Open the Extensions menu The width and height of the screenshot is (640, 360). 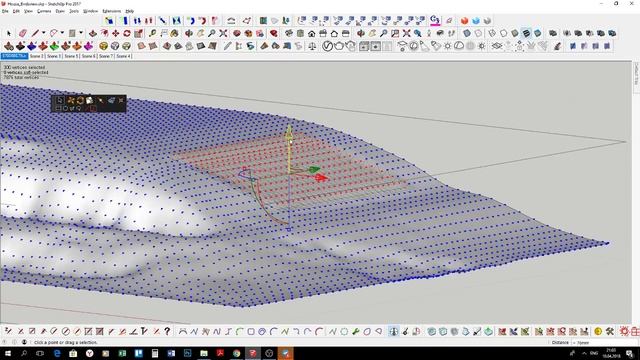tap(111, 11)
